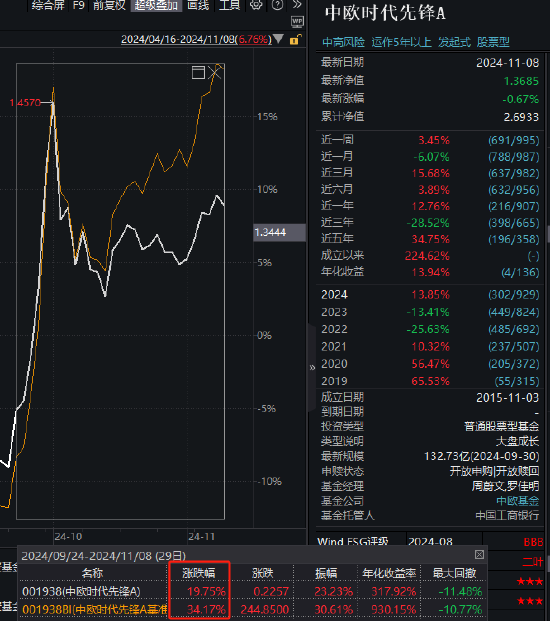Switch to 综合屏 view

(48, 5)
